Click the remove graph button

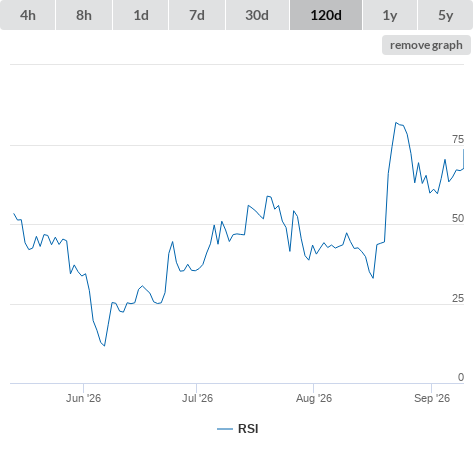tap(426, 45)
